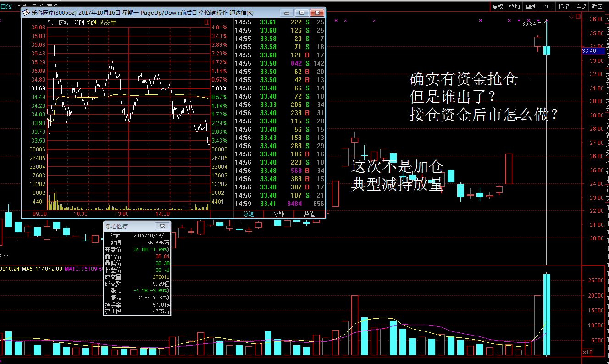609x364 pixels.
Task: Click the 34.69 reference price label
Action: point(38,88)
